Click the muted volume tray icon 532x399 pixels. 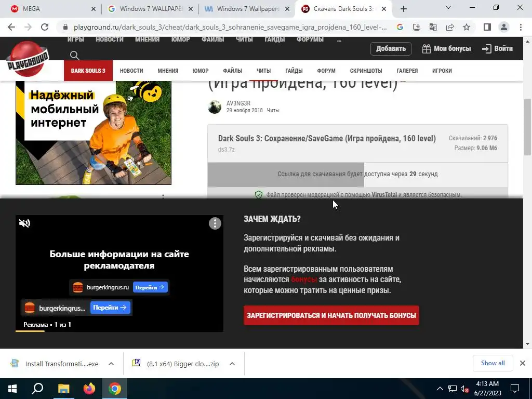click(465, 389)
